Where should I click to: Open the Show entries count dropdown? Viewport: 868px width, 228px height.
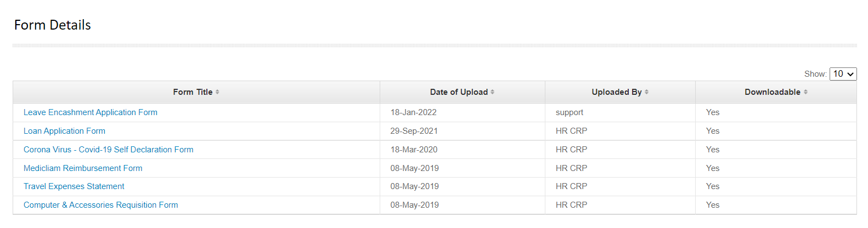(x=843, y=74)
